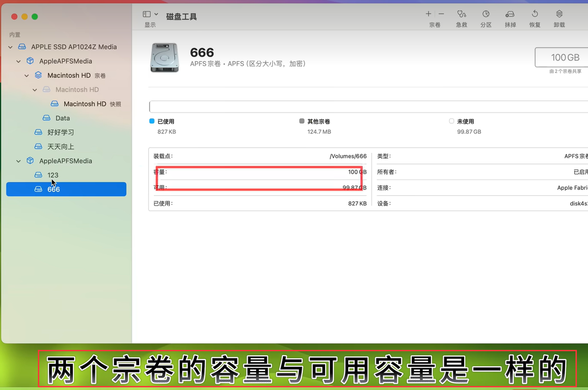Collapse the greyed Macintosh HD entry

point(35,90)
